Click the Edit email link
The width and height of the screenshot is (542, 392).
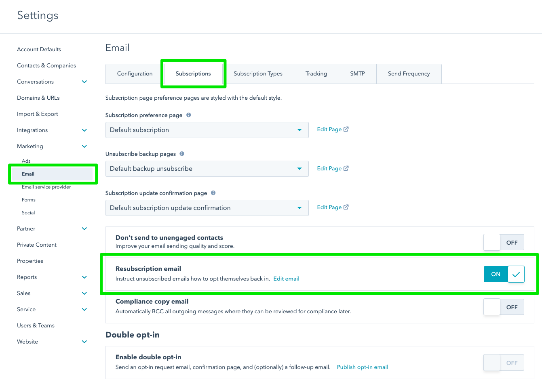pyautogui.click(x=287, y=279)
